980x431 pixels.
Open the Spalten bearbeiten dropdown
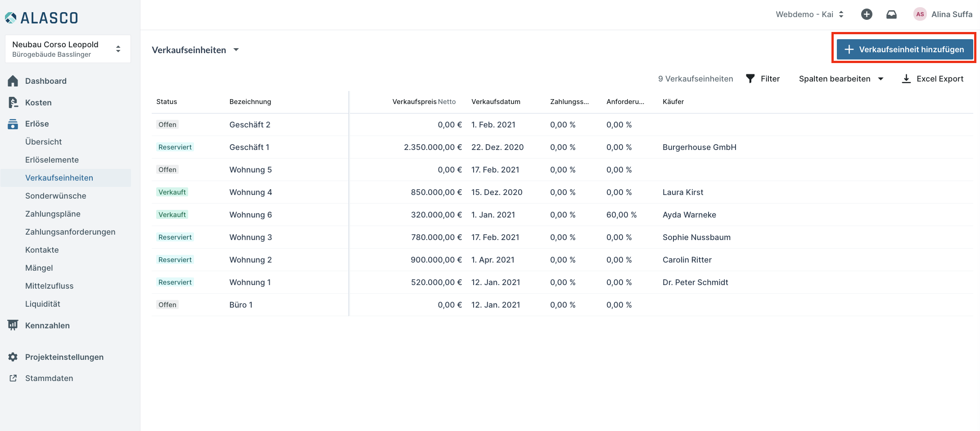pos(841,79)
